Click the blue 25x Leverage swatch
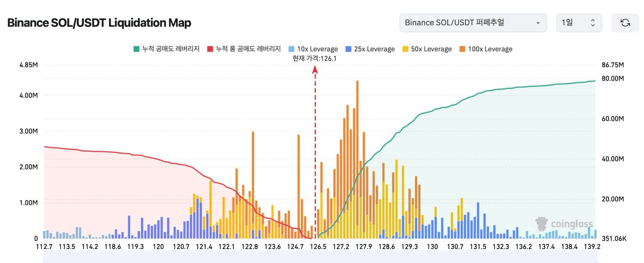The width and height of the screenshot is (644, 263). (348, 49)
